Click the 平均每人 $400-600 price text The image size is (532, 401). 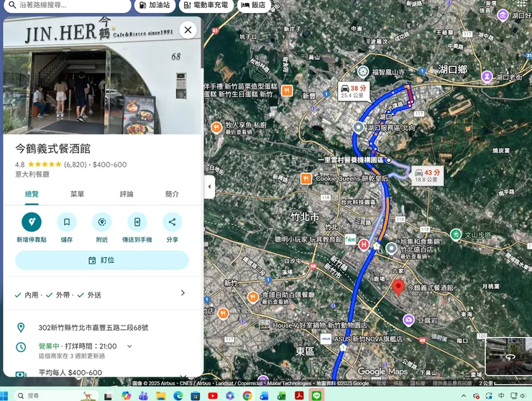pos(70,372)
